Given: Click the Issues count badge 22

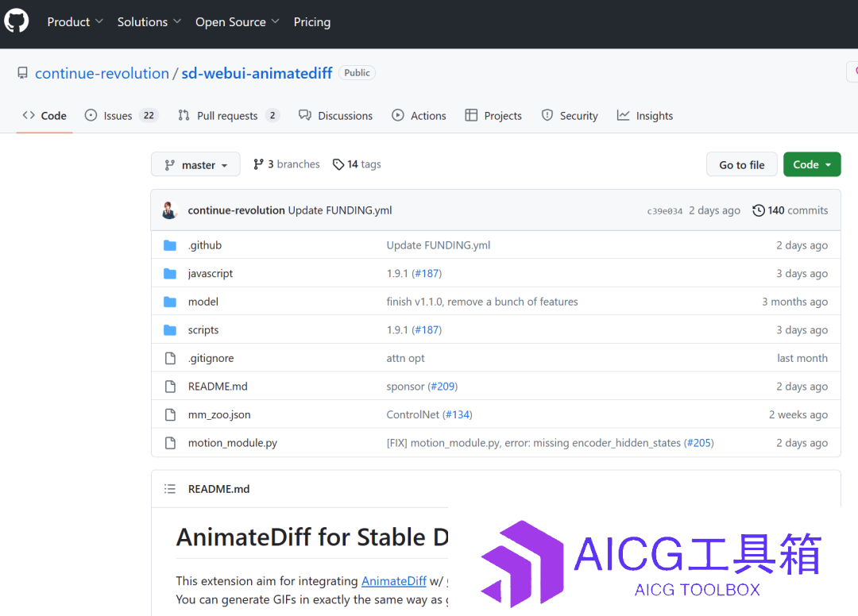Looking at the screenshot, I should pyautogui.click(x=149, y=116).
